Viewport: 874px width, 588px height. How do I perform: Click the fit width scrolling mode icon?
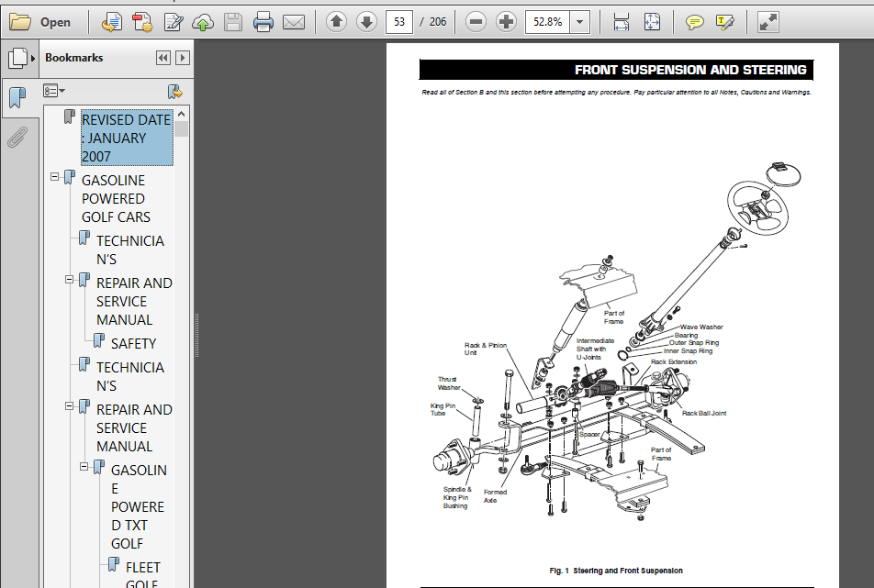(621, 22)
